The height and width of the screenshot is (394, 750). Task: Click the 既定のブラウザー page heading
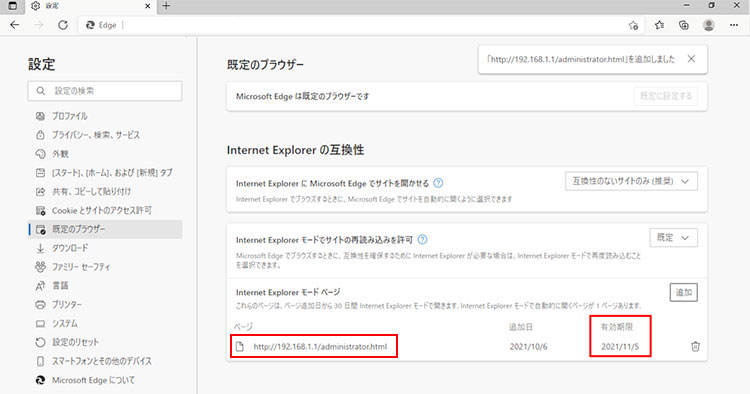pos(265,65)
